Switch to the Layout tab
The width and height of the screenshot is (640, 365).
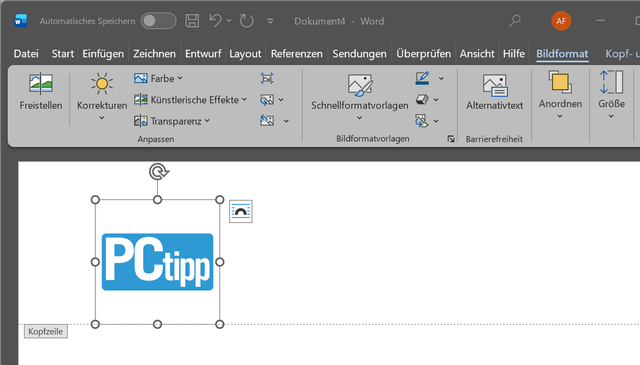[245, 53]
